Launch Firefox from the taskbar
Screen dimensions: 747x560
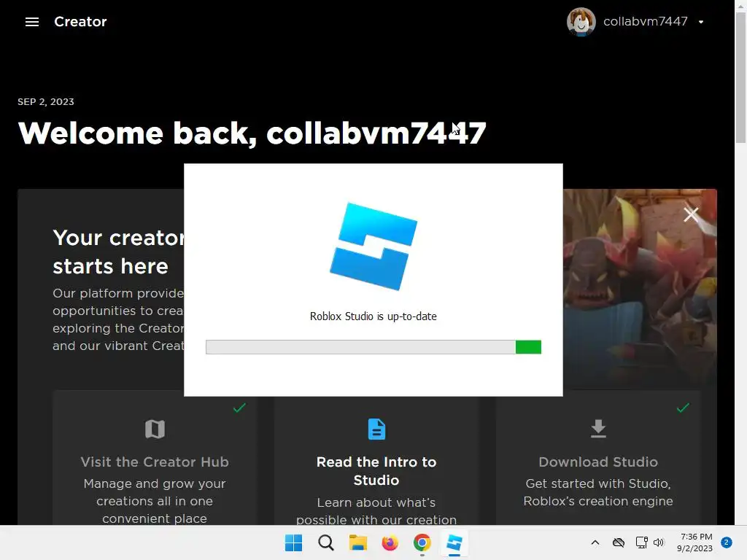pyautogui.click(x=390, y=542)
